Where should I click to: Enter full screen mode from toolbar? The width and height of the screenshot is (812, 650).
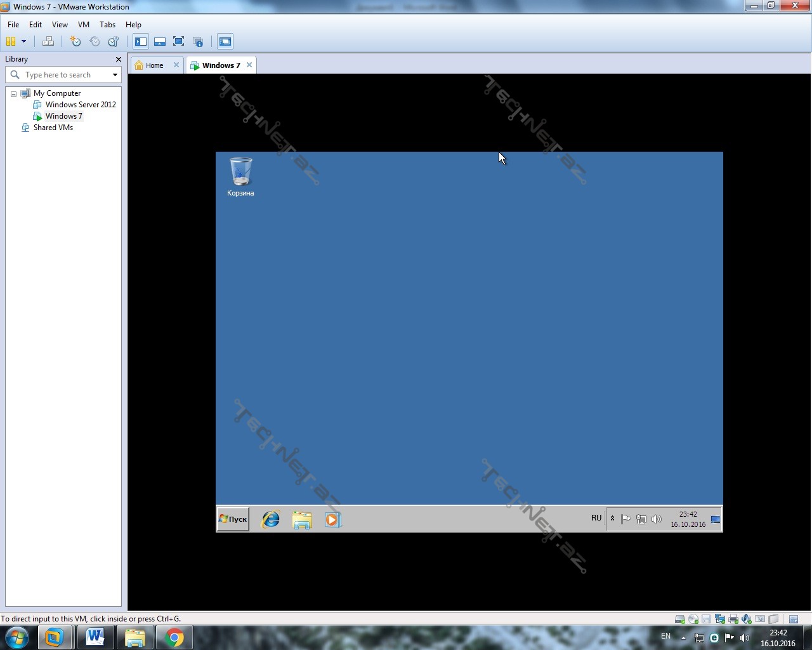179,42
